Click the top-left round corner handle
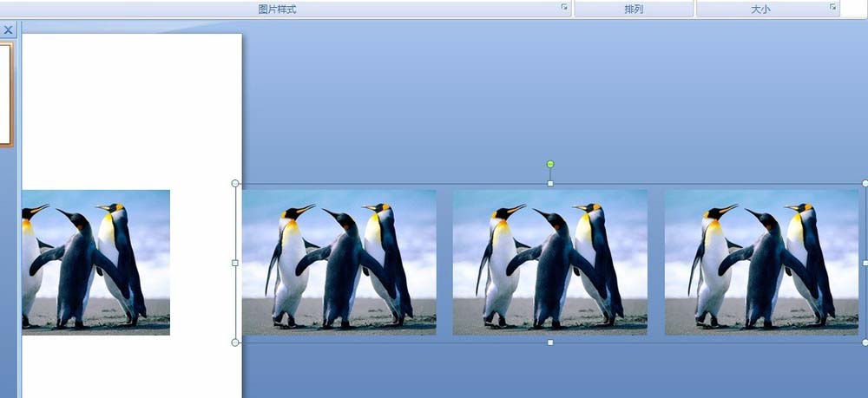The width and height of the screenshot is (868, 398). pos(235,183)
